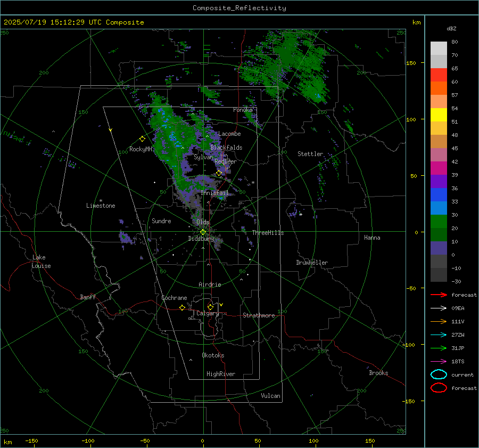Click the Lacombe town label
Screen dimensions: 479x448
pyautogui.click(x=229, y=134)
